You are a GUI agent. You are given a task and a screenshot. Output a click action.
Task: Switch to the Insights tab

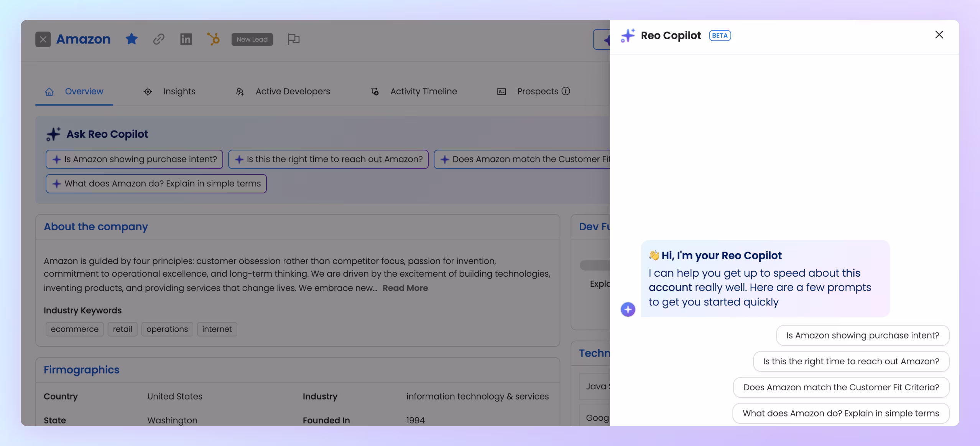pos(179,91)
